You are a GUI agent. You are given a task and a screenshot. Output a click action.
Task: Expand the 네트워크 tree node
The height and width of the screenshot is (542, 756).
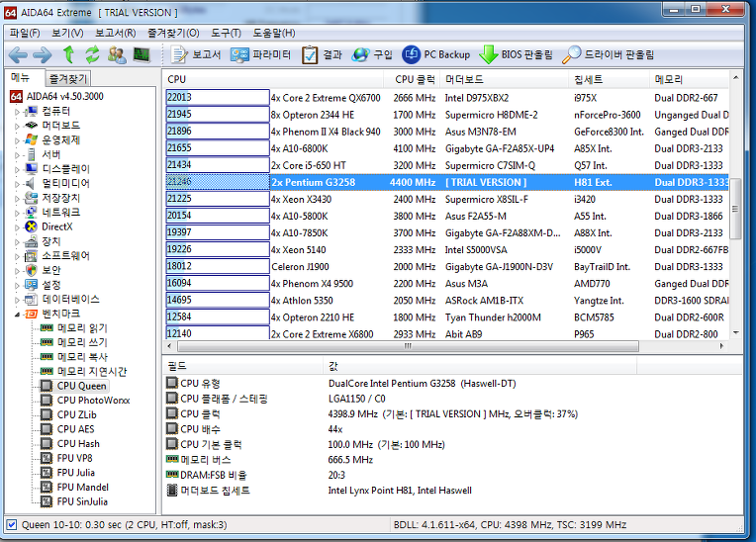tap(17, 213)
